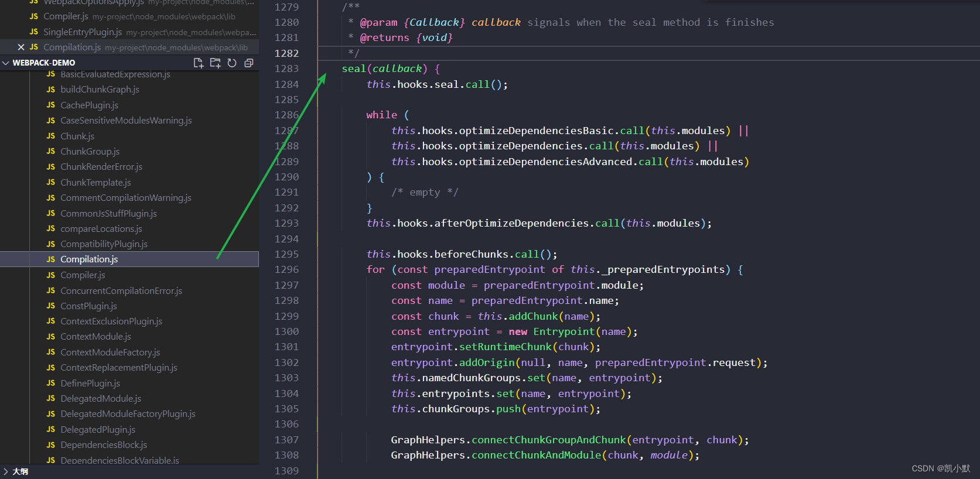The image size is (980, 479).
Task: Collapse all folders in explorer
Action: point(249,63)
